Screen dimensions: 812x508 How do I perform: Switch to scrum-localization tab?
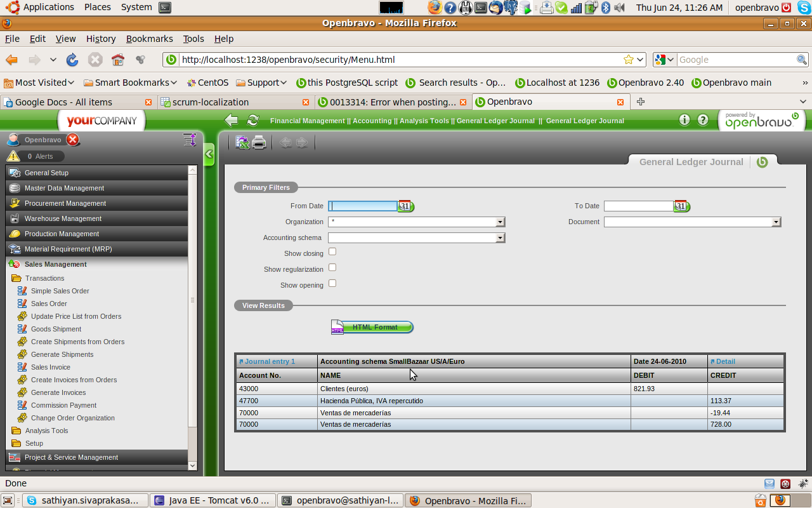click(235, 102)
